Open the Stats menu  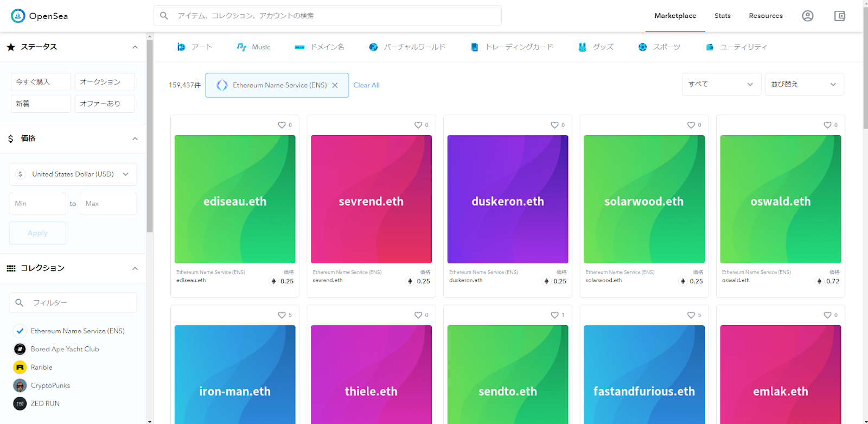[723, 16]
